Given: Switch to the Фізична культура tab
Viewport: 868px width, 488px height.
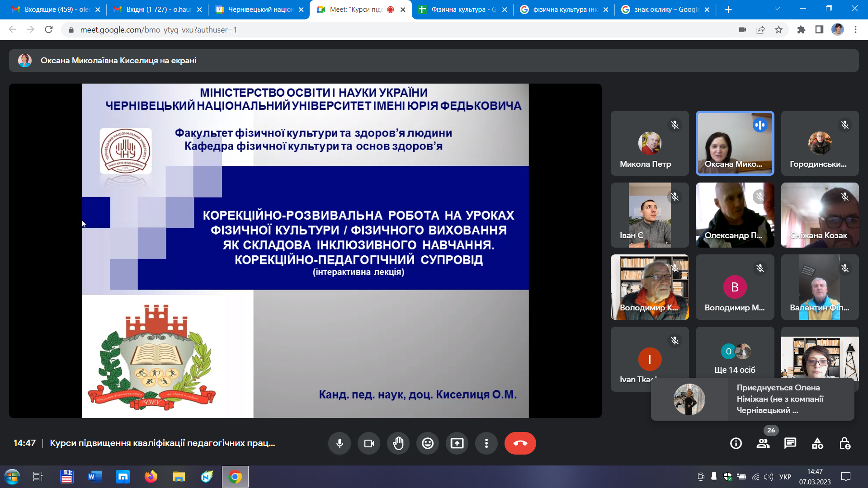Looking at the screenshot, I should (462, 9).
